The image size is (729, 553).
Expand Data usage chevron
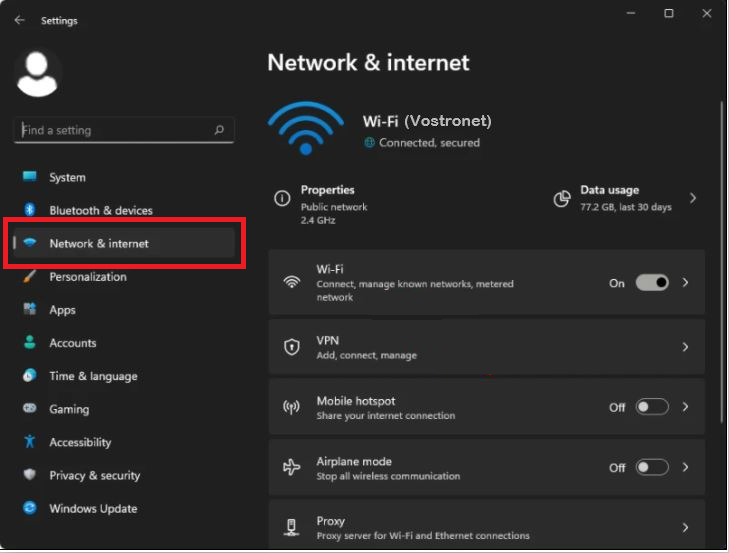[693, 198]
